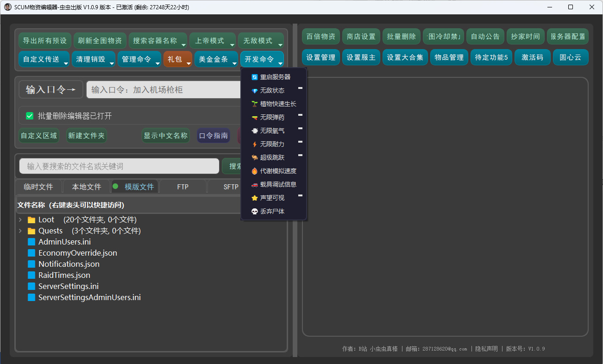Click the 刷新全图物资 button
Screen dimensions: 603x364
click(x=100, y=41)
